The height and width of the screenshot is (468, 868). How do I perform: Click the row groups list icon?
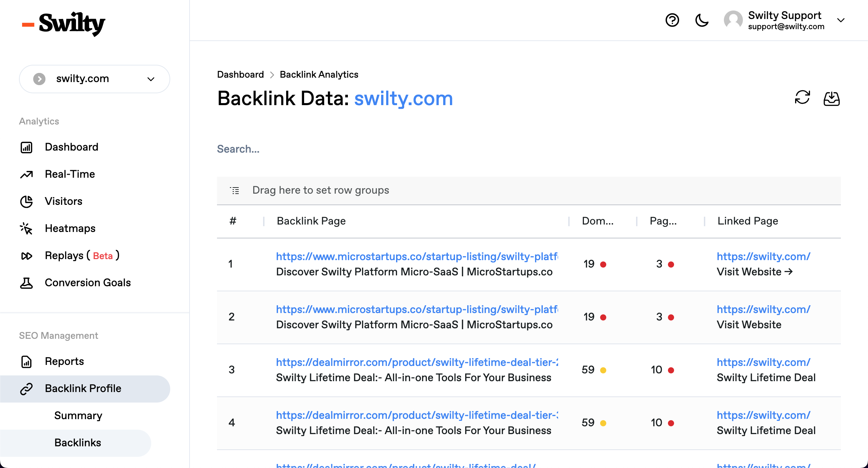pyautogui.click(x=234, y=190)
